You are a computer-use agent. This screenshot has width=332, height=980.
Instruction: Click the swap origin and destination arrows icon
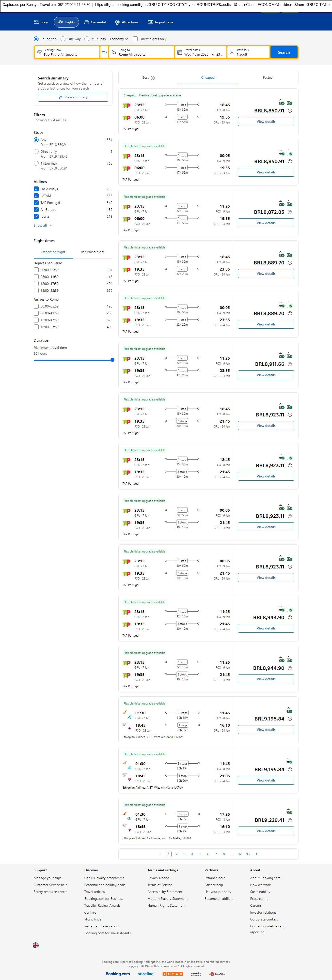click(x=104, y=52)
